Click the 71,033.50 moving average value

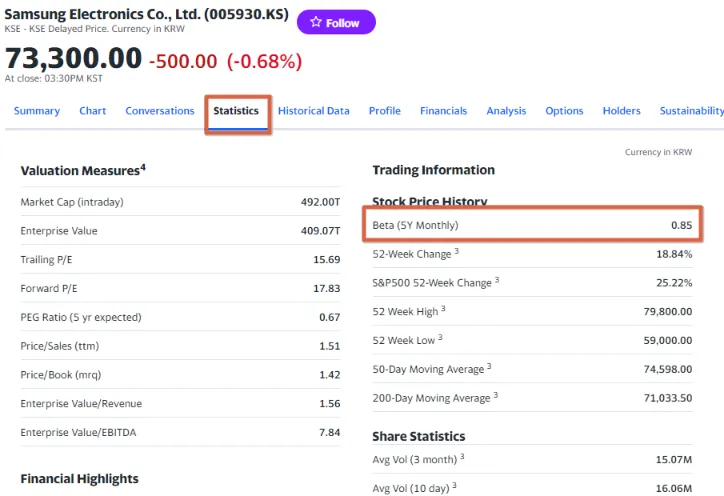click(668, 398)
